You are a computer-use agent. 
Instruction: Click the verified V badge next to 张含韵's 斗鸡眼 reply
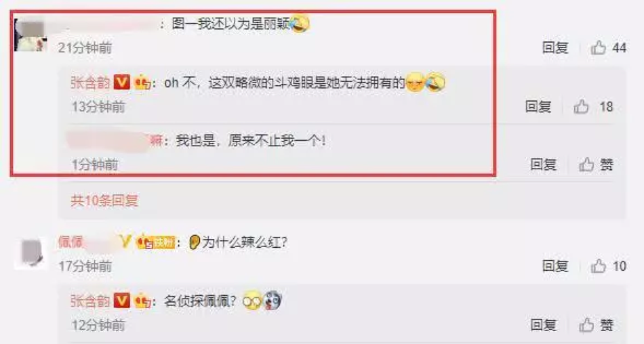click(121, 82)
